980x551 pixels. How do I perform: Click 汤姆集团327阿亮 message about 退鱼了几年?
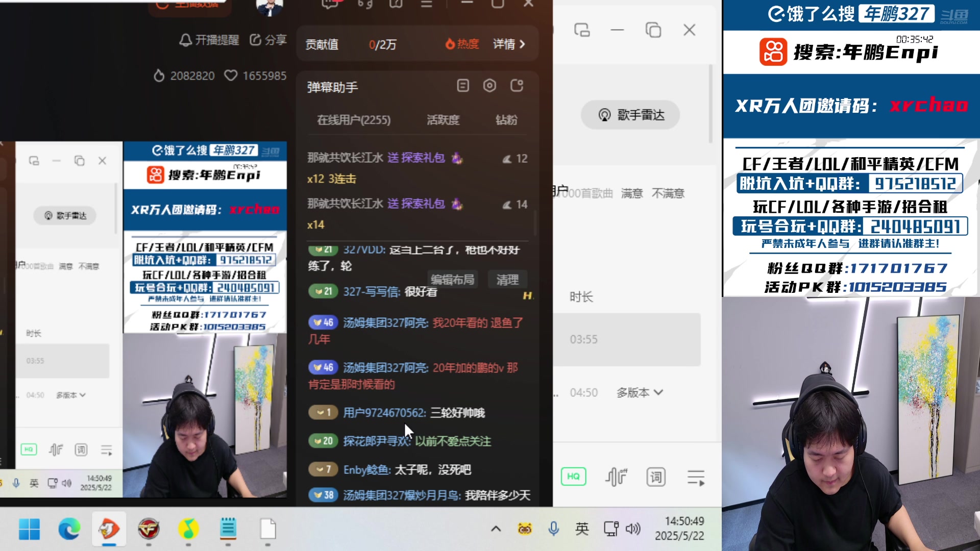tap(416, 331)
